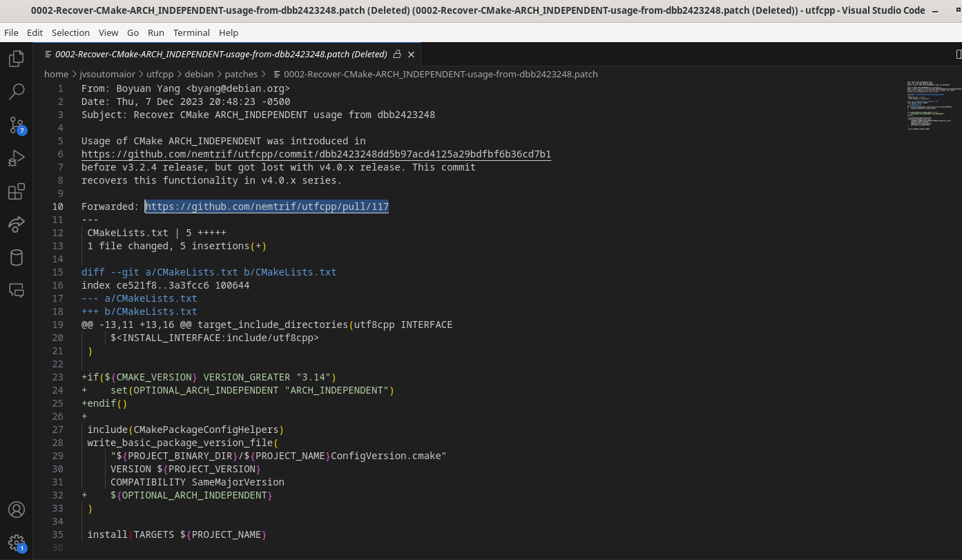Open the Extensions view
The image size is (962, 560).
pos(17,191)
